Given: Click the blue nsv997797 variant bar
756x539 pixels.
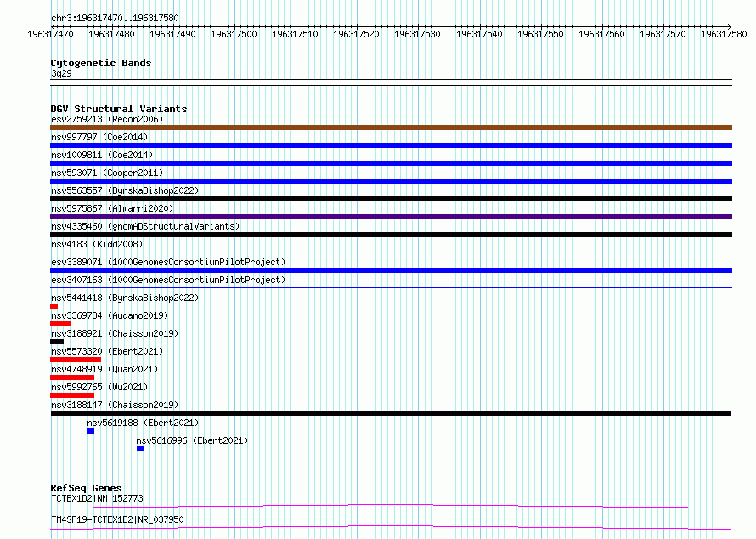Looking at the screenshot, I should (391, 145).
